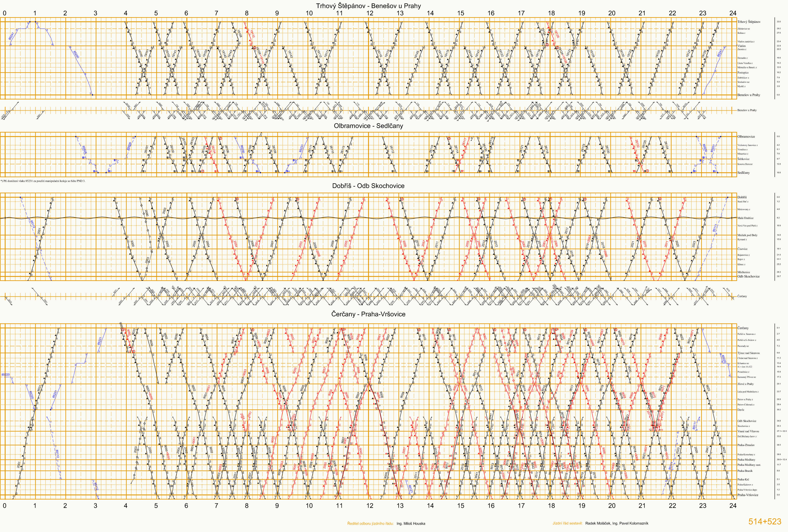788x532 pixels.
Task: Select the Mníšek pod Brdy station label
Action: (x=747, y=235)
